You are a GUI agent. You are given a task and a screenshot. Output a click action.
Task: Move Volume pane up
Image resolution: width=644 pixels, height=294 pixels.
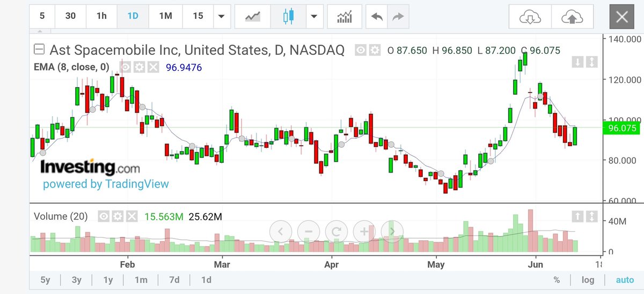click(577, 216)
